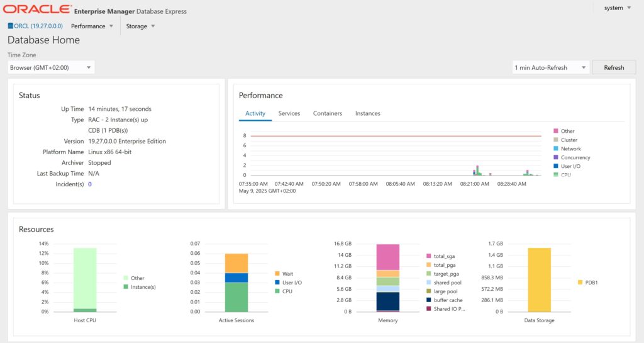Expand the system user dropdown
The image size is (644, 343).
618,8
